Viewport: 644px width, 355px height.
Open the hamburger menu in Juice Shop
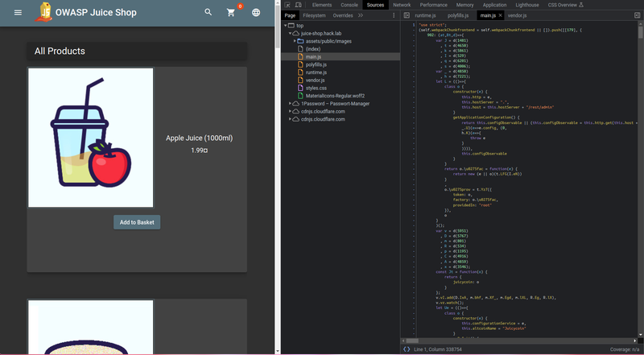click(18, 13)
